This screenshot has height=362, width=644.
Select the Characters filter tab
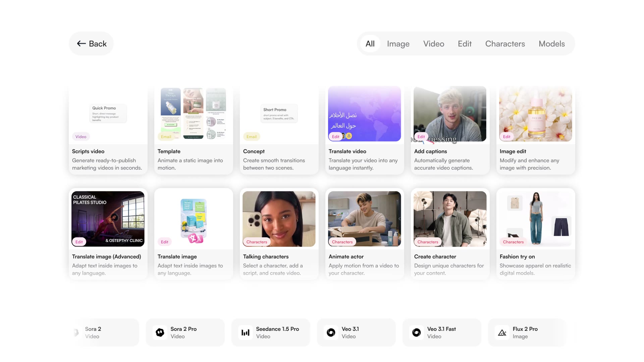pos(505,44)
